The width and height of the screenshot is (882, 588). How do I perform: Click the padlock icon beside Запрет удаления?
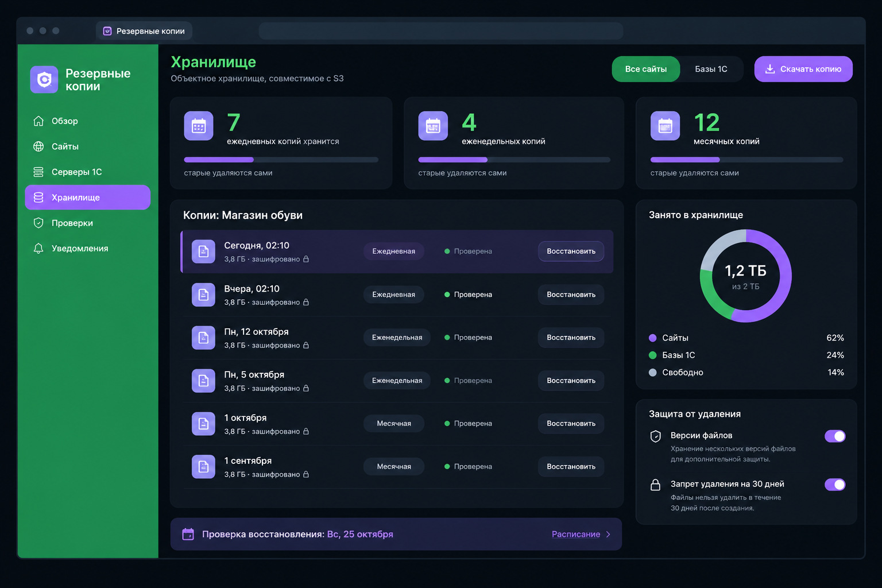[x=655, y=485]
